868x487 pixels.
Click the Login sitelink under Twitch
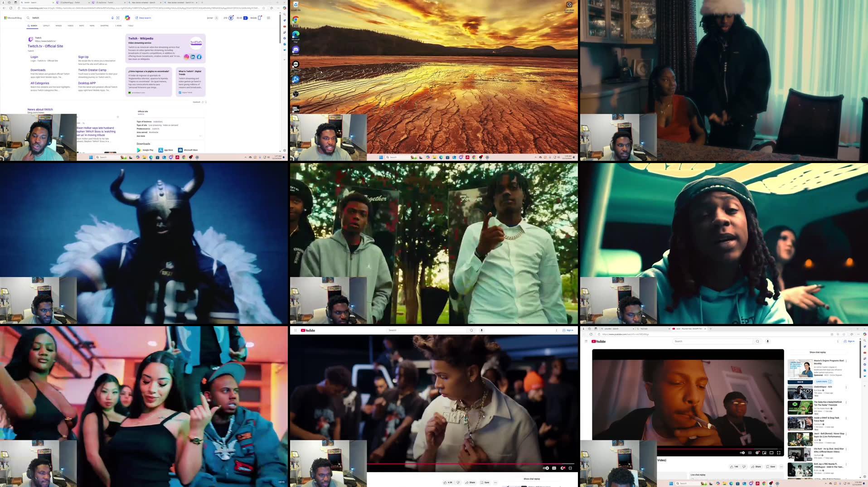pyautogui.click(x=34, y=57)
